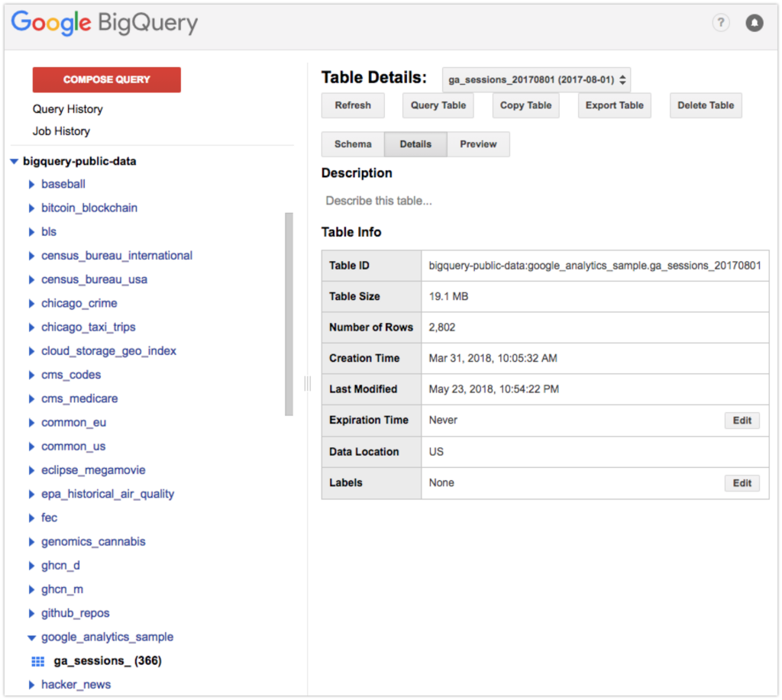Viewport: 782px width, 700px height.
Task: Click the Export Table button
Action: 615,105
